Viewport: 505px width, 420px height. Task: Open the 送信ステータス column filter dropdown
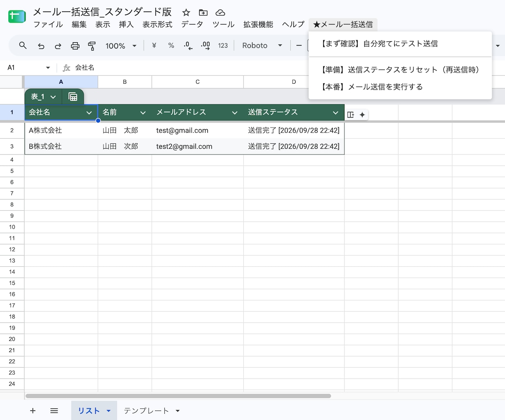[x=336, y=113]
